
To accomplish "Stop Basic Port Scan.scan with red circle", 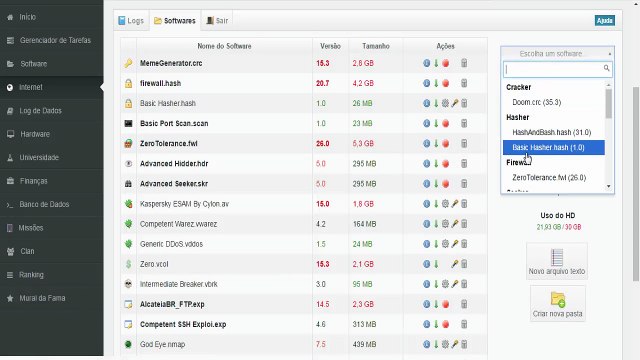I will (x=445, y=123).
